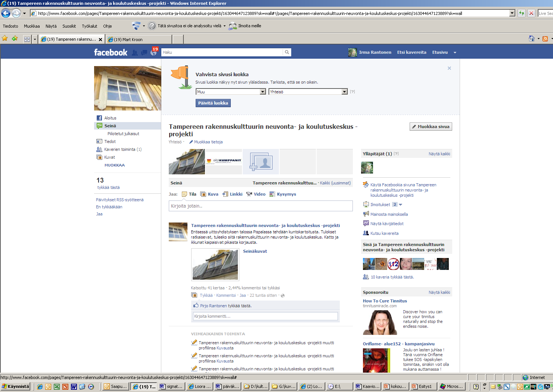Image resolution: width=553 pixels, height=392 pixels.
Task: Click Kirjoita jotain status field
Action: pos(261,206)
